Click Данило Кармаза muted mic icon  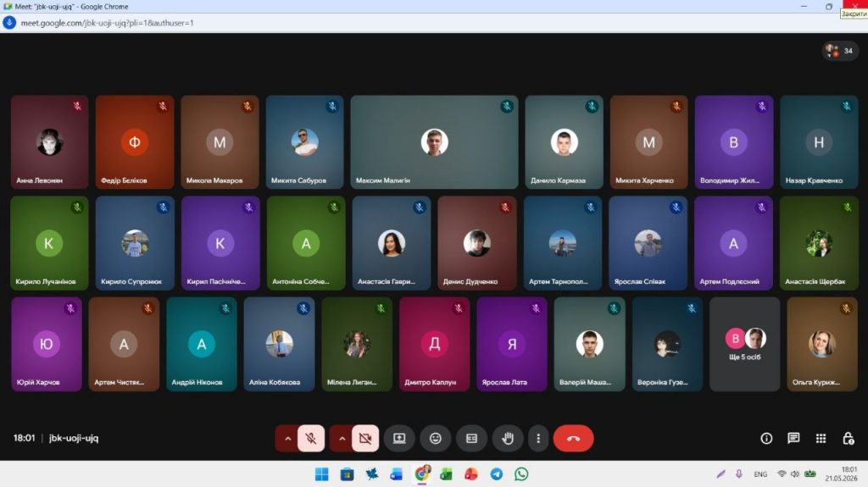point(592,106)
